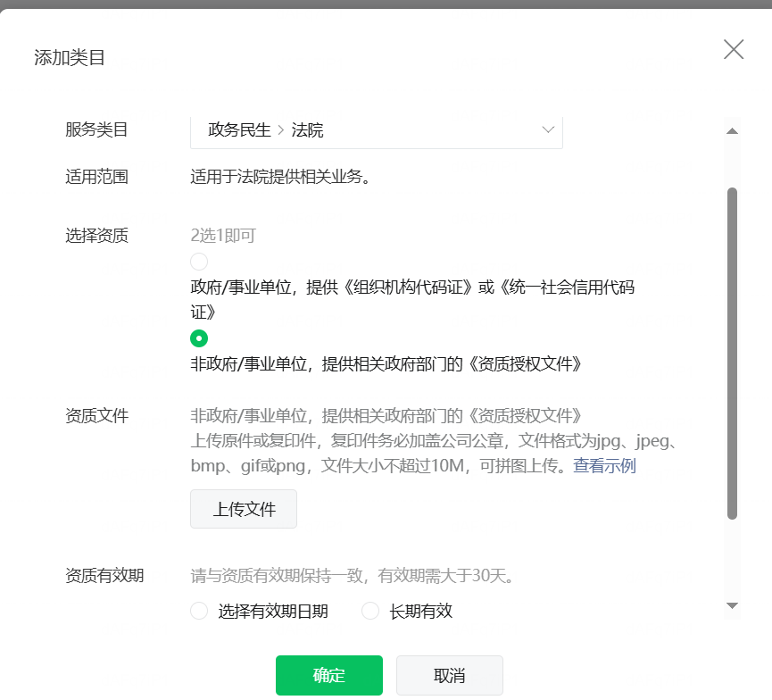Image resolution: width=772 pixels, height=700 pixels.
Task: Open the 服务类目 dropdown showing 政务民生 > 法院
Action: [x=376, y=131]
